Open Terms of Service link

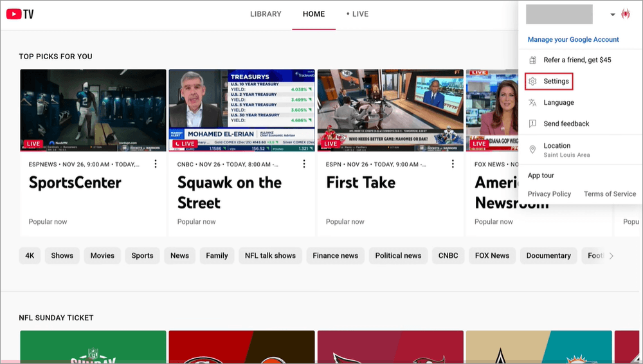click(x=610, y=194)
